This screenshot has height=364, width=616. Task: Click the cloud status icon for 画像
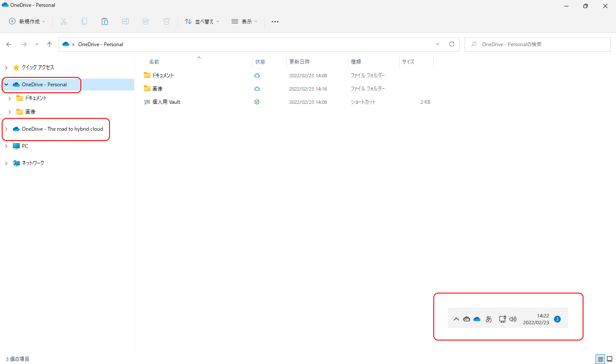pyautogui.click(x=257, y=89)
